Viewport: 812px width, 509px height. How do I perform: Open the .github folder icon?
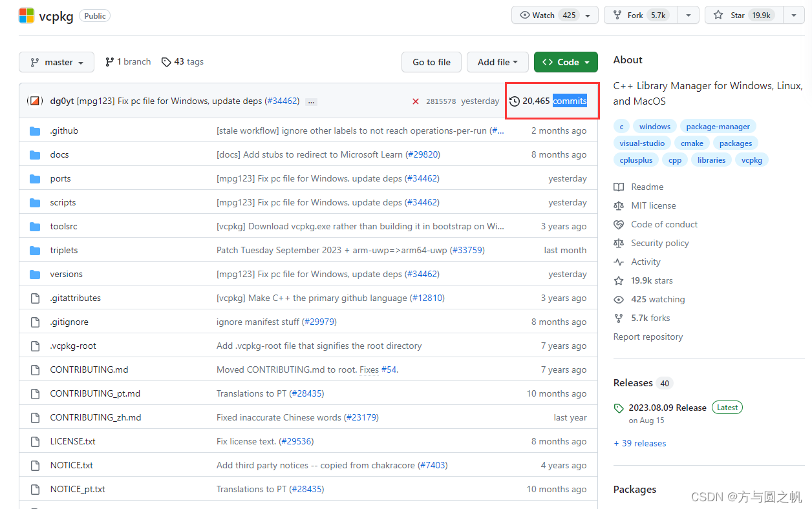35,131
